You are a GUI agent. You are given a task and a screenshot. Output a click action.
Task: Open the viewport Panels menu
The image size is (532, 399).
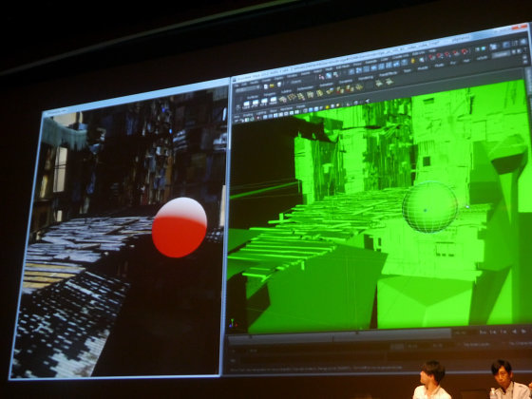pyautogui.click(x=300, y=106)
